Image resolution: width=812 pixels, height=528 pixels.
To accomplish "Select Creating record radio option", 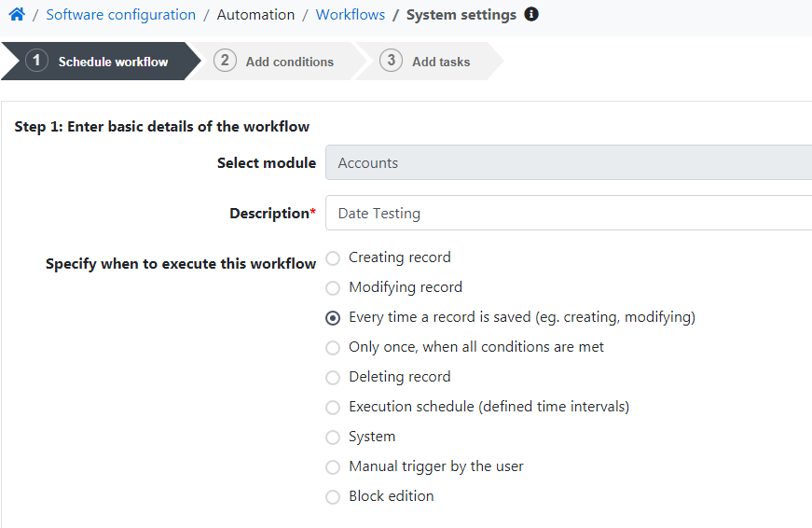I will tap(333, 258).
